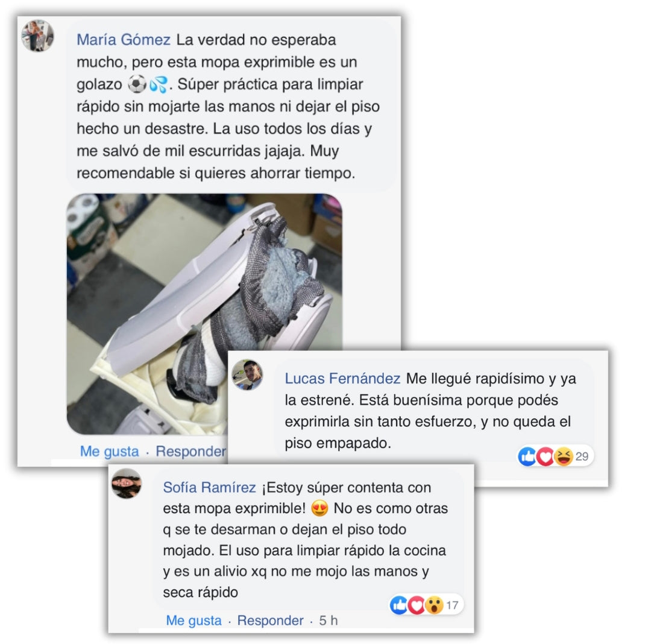
Task: Click the blue like reaction on Sofía's comment
Action: (399, 605)
